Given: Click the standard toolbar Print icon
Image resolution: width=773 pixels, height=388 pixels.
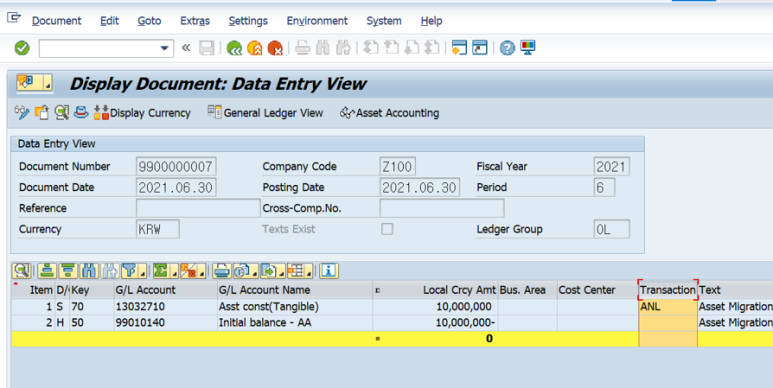Looking at the screenshot, I should coord(302,48).
